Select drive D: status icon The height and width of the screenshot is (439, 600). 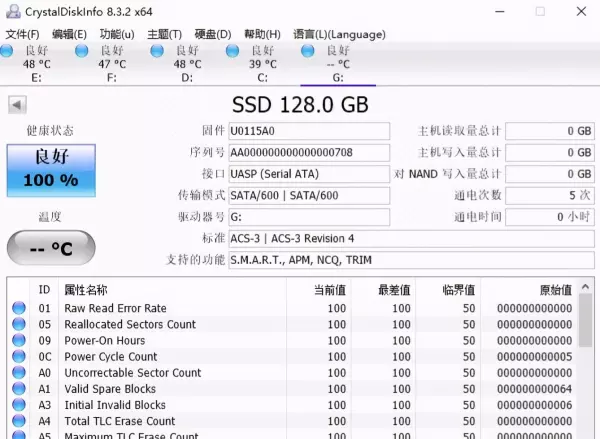click(157, 51)
